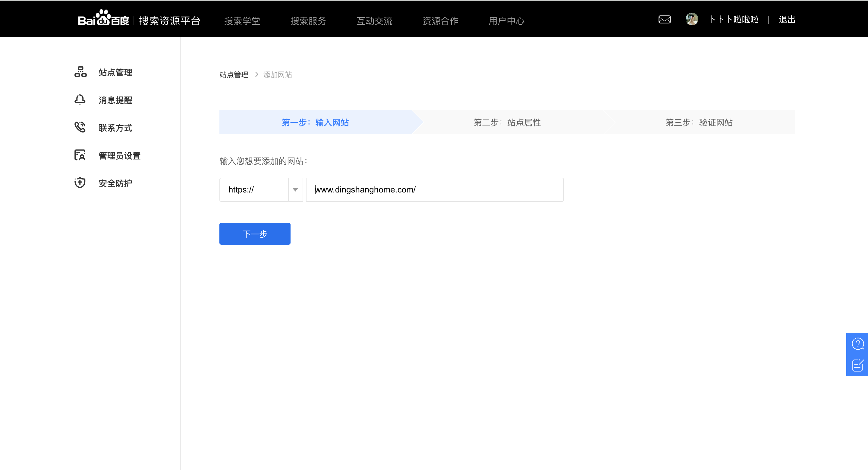This screenshot has width=868, height=470.
Task: Open the mail envelope icon
Action: 664,20
